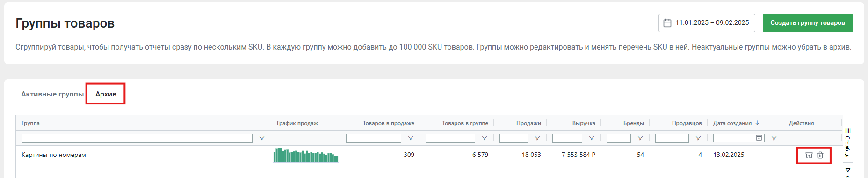Viewport: 868px width, 178px height.
Task: Expand the Столбцы side panel
Action: click(x=847, y=143)
